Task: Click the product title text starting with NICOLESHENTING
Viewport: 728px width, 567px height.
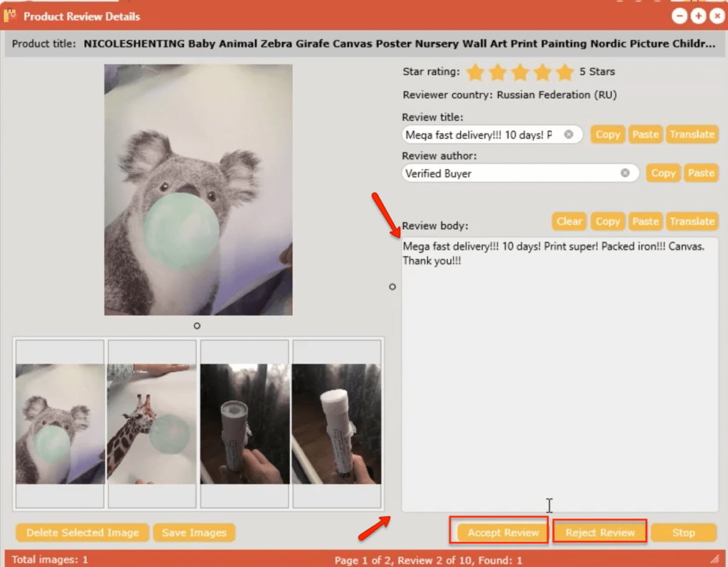Action: coord(400,43)
